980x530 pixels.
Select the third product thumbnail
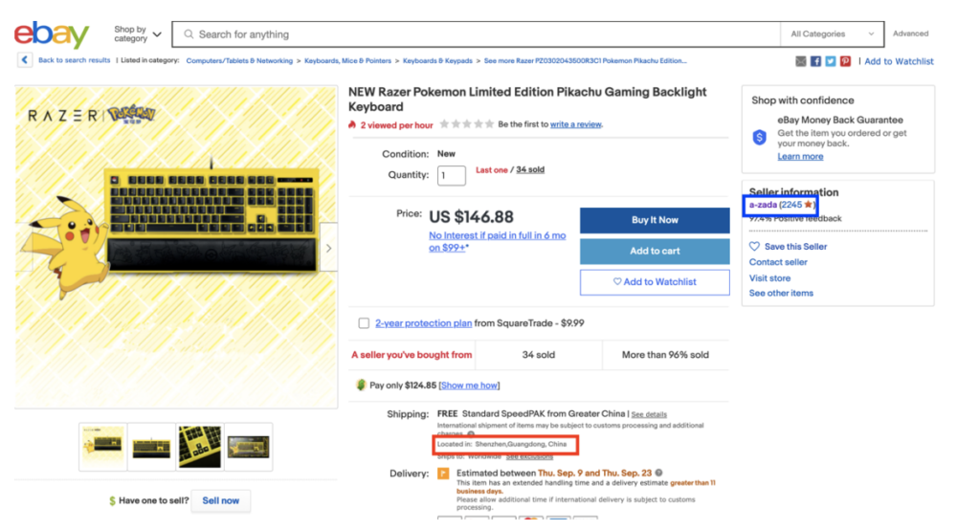(200, 447)
